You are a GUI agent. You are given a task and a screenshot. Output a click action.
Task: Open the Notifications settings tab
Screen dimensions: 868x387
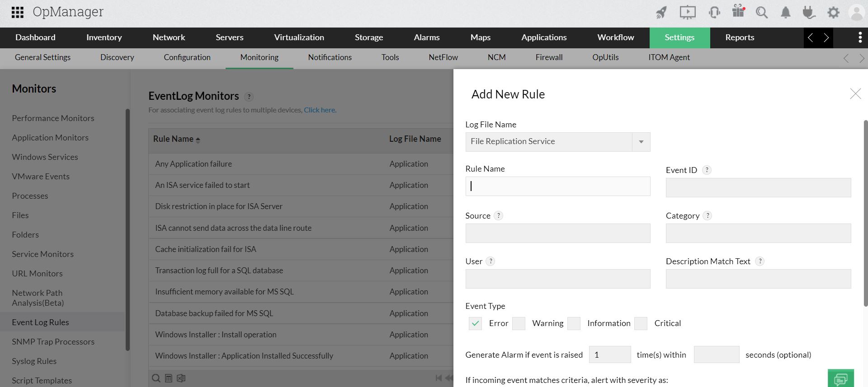pyautogui.click(x=330, y=57)
